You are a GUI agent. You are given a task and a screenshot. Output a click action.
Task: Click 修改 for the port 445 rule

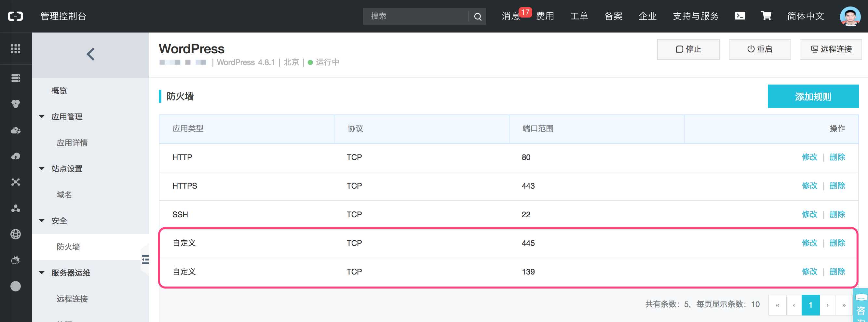(x=809, y=243)
